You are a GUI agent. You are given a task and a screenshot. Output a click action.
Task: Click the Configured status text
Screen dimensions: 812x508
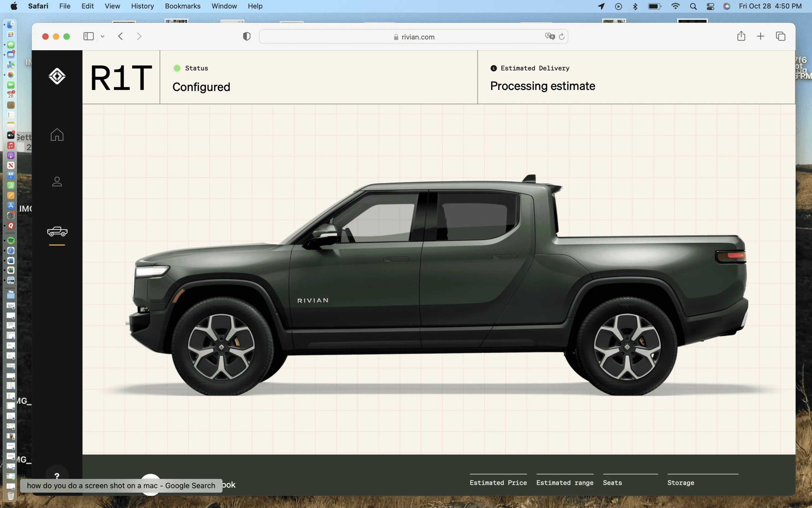click(201, 87)
